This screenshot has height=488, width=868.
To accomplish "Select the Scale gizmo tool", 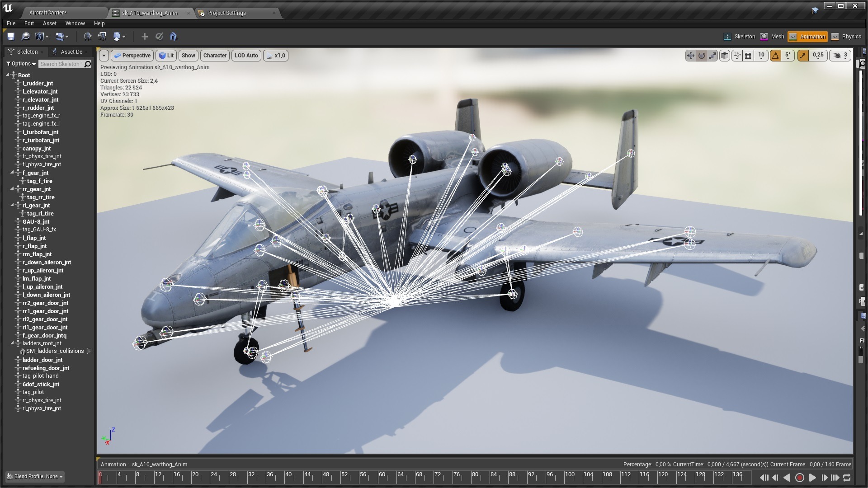I will pyautogui.click(x=712, y=56).
